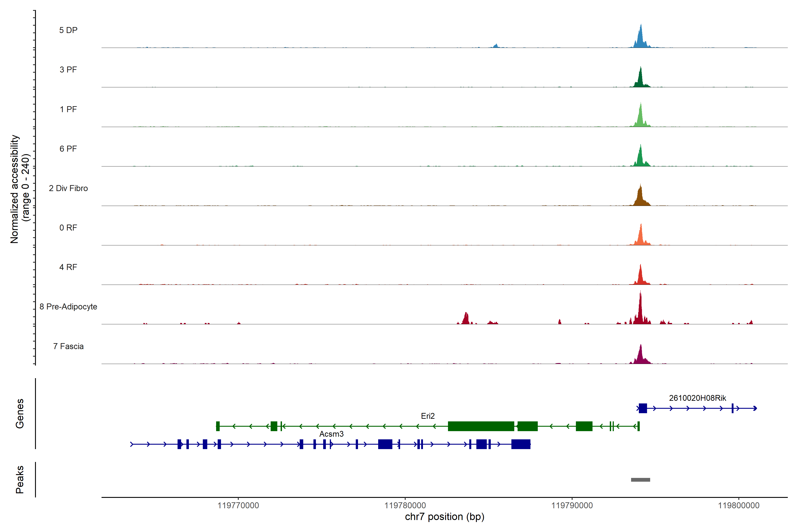Image resolution: width=798 pixels, height=532 pixels.
Task: Select the 2610020H08Rik gene label
Action: click(697, 398)
